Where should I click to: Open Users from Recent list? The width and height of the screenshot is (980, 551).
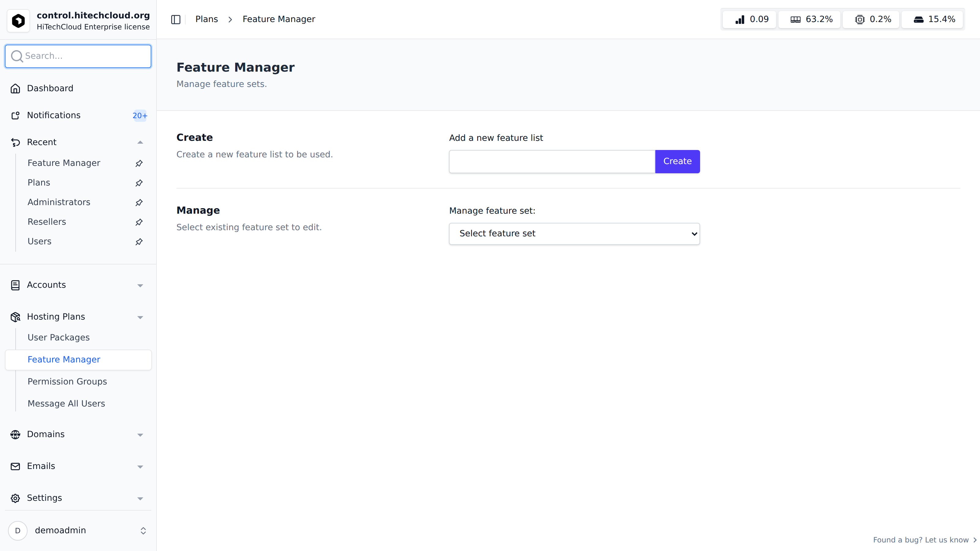point(40,242)
